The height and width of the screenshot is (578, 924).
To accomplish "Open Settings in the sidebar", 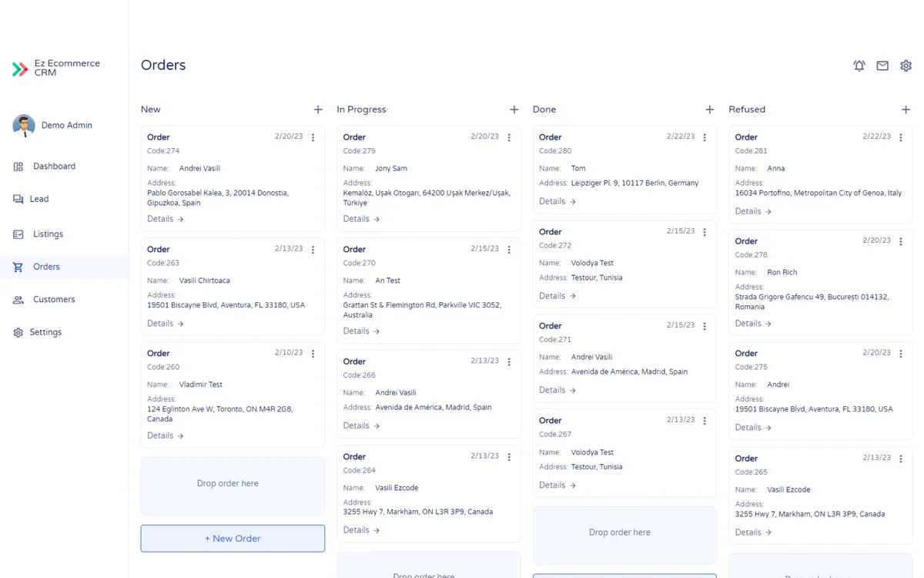I will 64,332.
